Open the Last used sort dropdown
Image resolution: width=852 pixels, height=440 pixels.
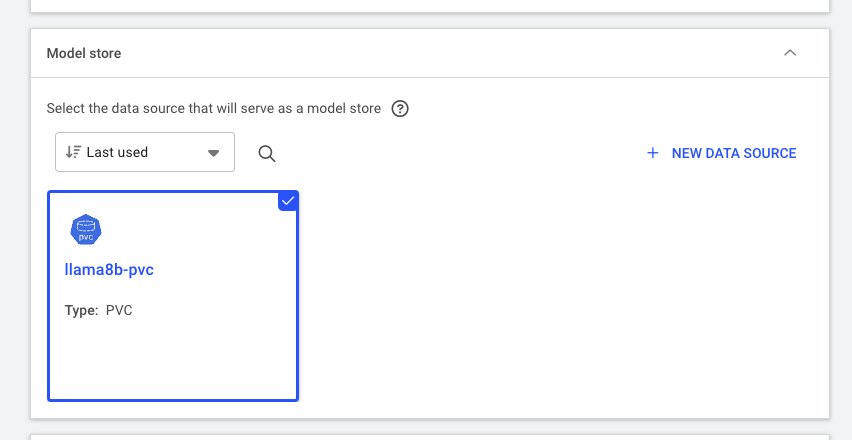point(145,152)
